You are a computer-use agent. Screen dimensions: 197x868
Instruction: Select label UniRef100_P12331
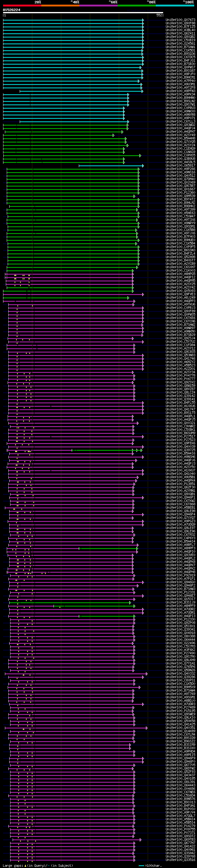pos(180,592)
